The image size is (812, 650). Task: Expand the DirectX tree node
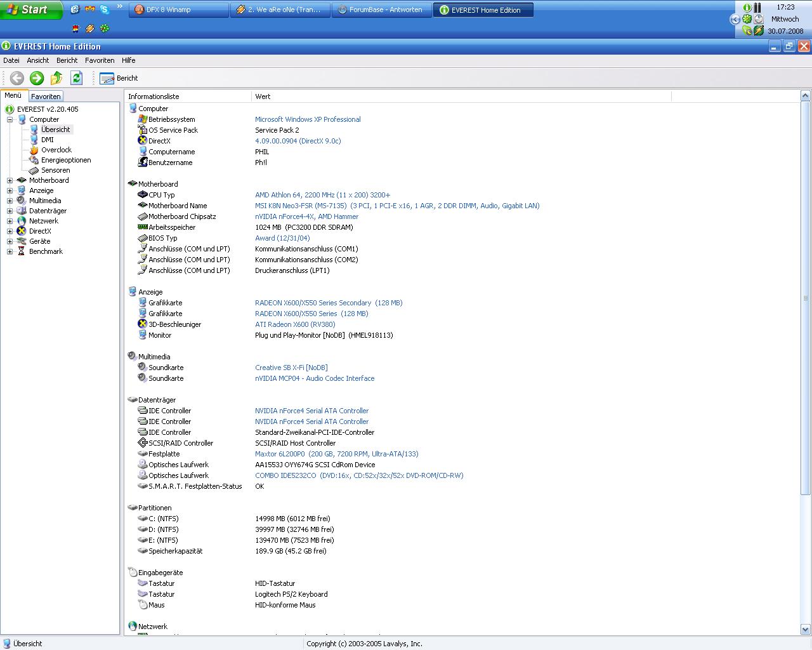click(x=10, y=231)
